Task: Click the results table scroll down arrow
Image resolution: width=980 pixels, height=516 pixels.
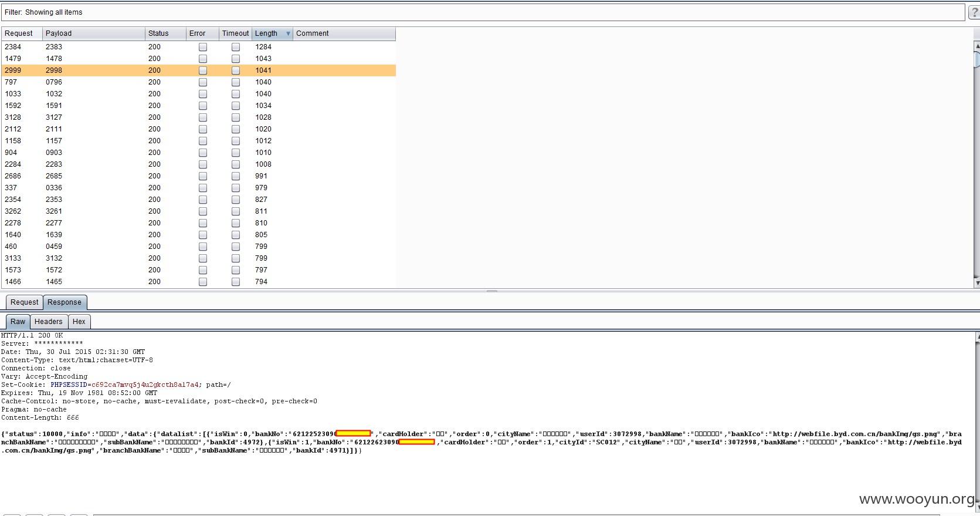Action: (x=976, y=283)
